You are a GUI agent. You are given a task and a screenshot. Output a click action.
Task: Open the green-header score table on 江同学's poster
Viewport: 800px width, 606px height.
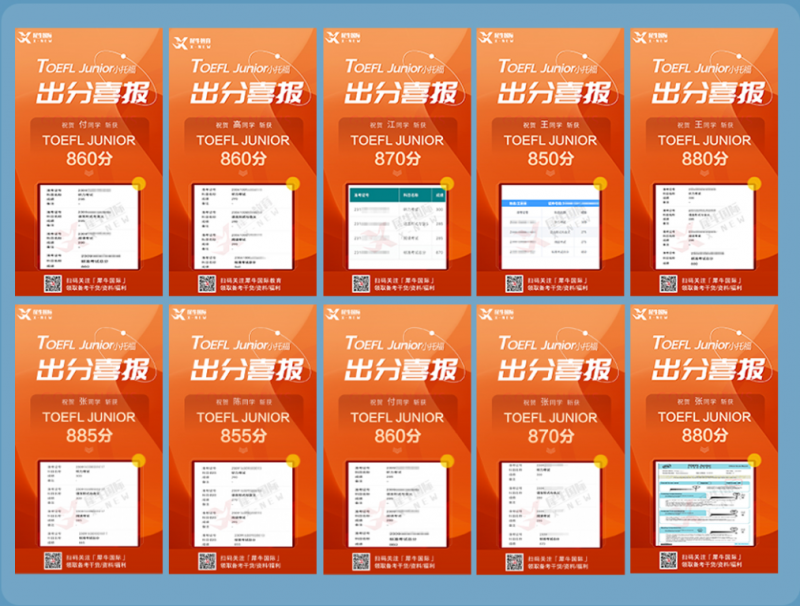tap(397, 227)
